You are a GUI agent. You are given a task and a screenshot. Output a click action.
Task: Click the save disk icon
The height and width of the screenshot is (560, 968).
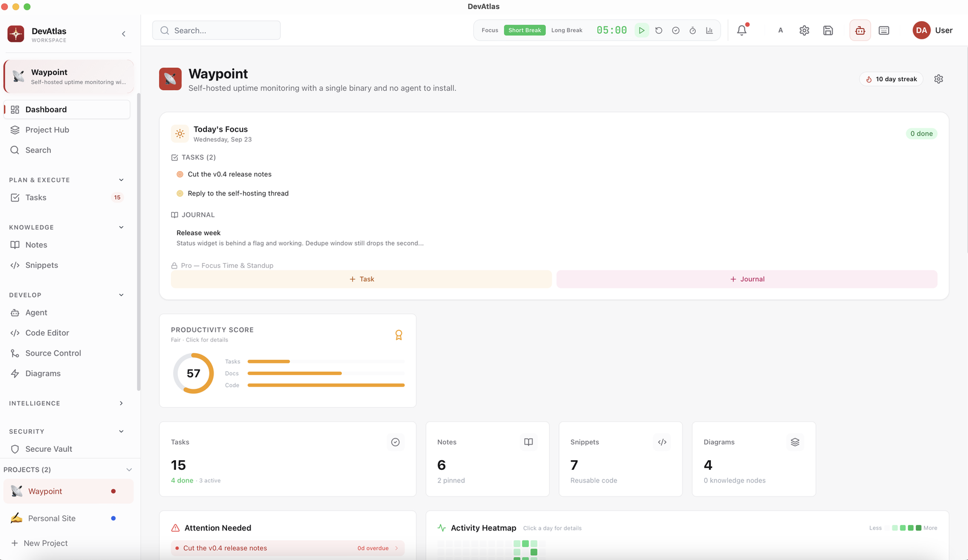click(828, 30)
